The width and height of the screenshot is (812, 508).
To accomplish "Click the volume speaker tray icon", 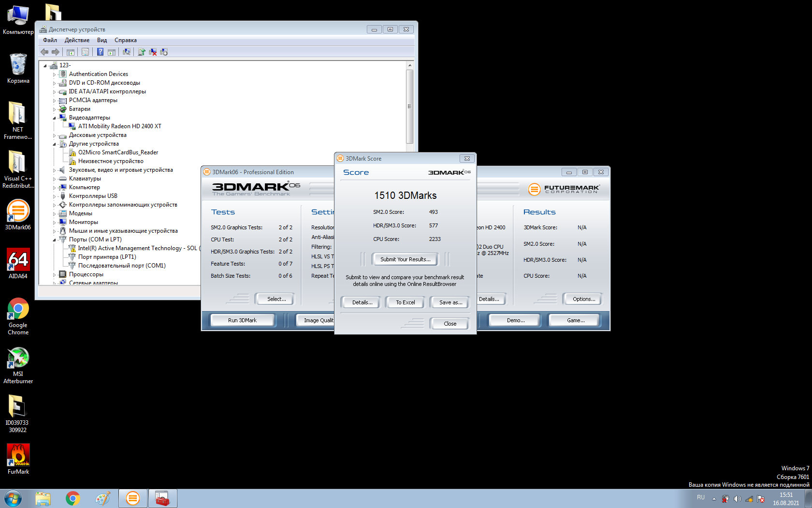I will [x=737, y=499].
